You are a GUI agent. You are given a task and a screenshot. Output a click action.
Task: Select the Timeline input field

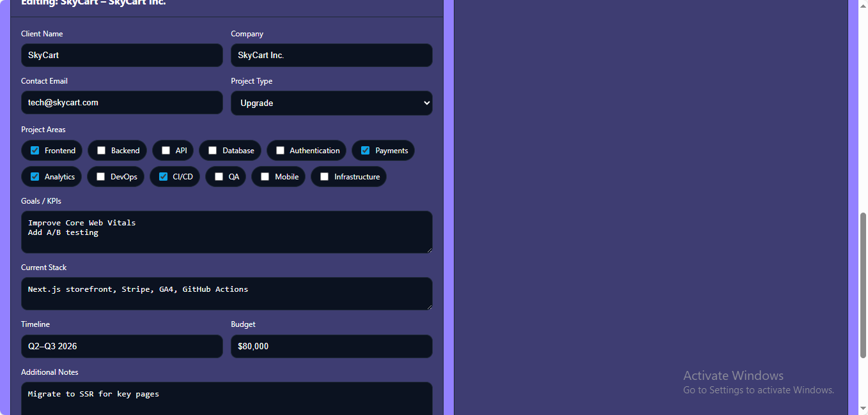122,346
